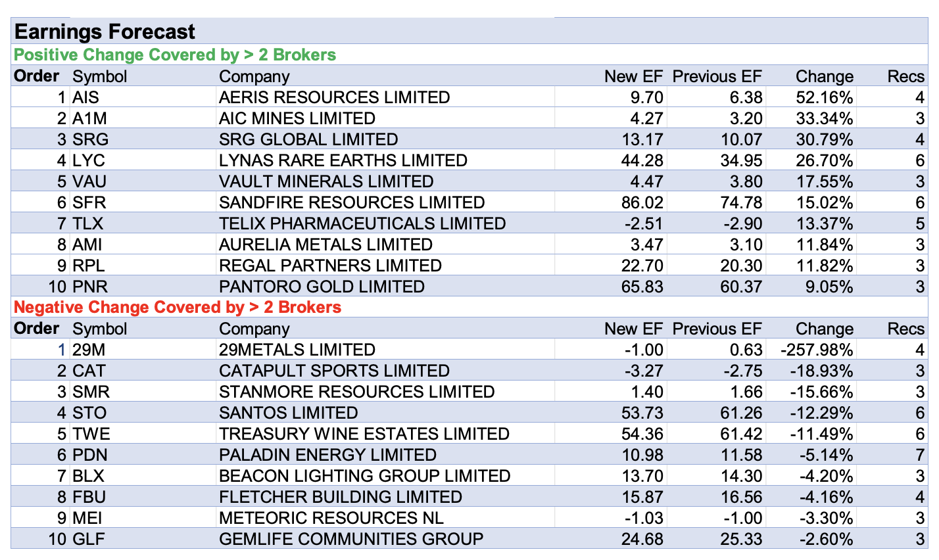Click the 52.16% change value
Viewport: 939px width, 560px height.
(824, 97)
